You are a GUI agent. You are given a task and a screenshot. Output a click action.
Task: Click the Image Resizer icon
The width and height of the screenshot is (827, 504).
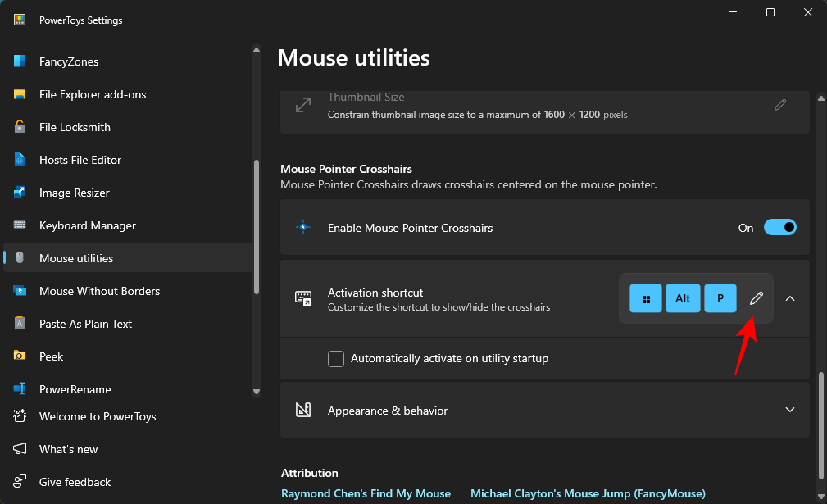20,192
